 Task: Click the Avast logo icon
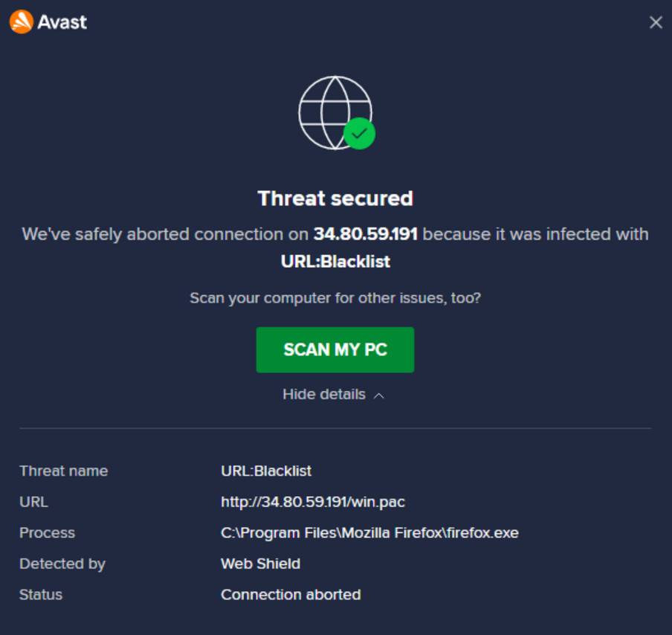22,22
